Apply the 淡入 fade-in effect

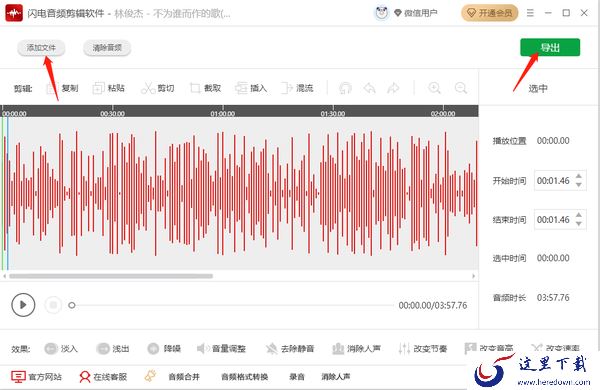tap(61, 349)
